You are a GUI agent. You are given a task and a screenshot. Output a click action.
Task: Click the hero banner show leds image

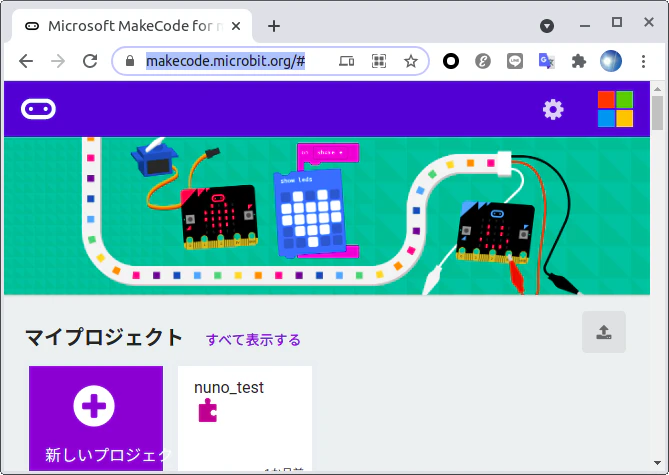(309, 213)
